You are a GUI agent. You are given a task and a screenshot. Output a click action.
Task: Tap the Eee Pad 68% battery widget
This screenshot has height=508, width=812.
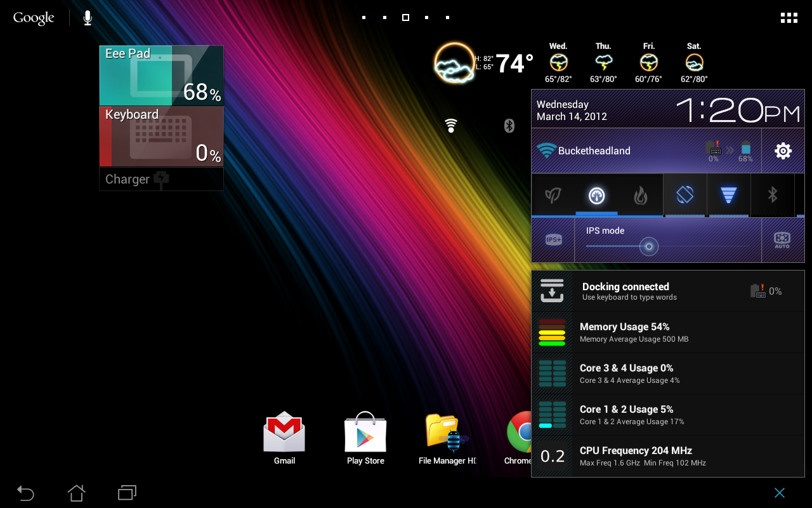point(160,75)
